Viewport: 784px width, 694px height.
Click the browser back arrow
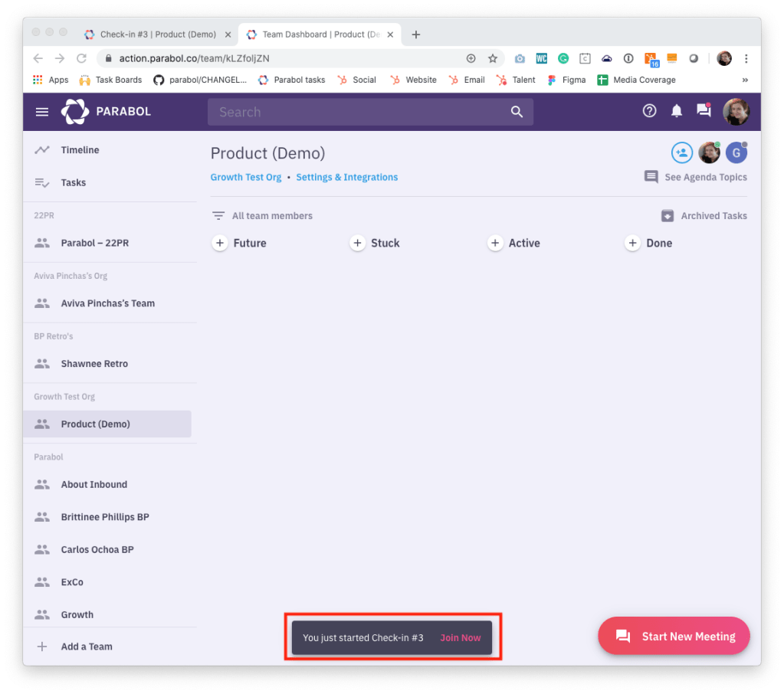click(38, 58)
